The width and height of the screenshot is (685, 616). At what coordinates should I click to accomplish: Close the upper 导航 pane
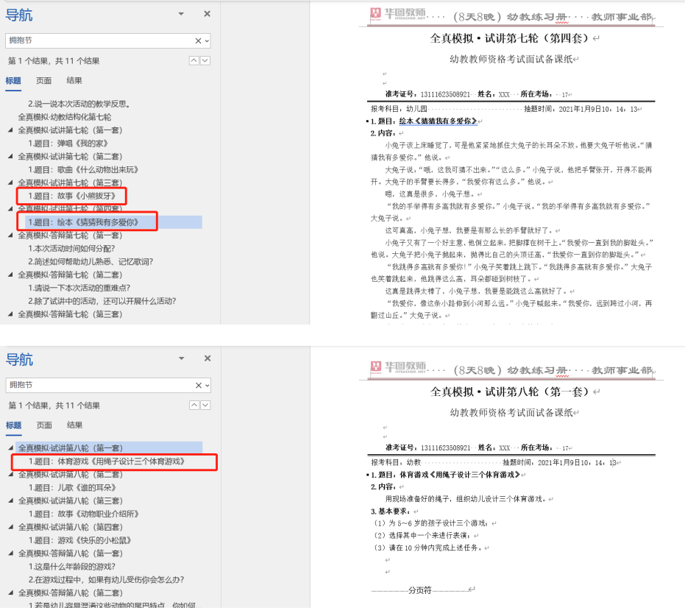pos(207,14)
